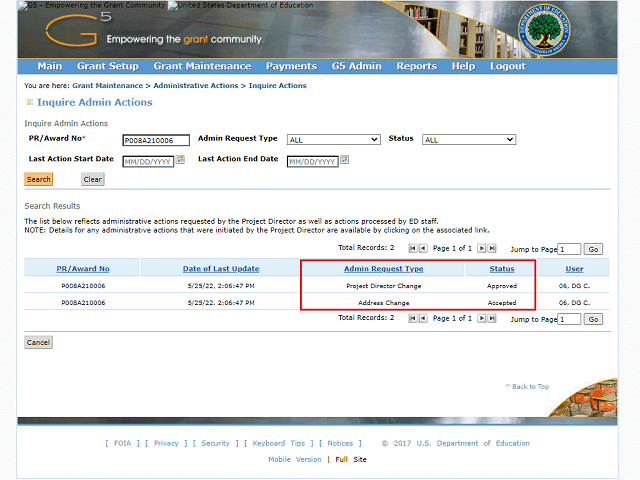Image resolution: width=640 pixels, height=480 pixels.
Task: Follow Inquire Actions breadcrumb link
Action: 278,86
